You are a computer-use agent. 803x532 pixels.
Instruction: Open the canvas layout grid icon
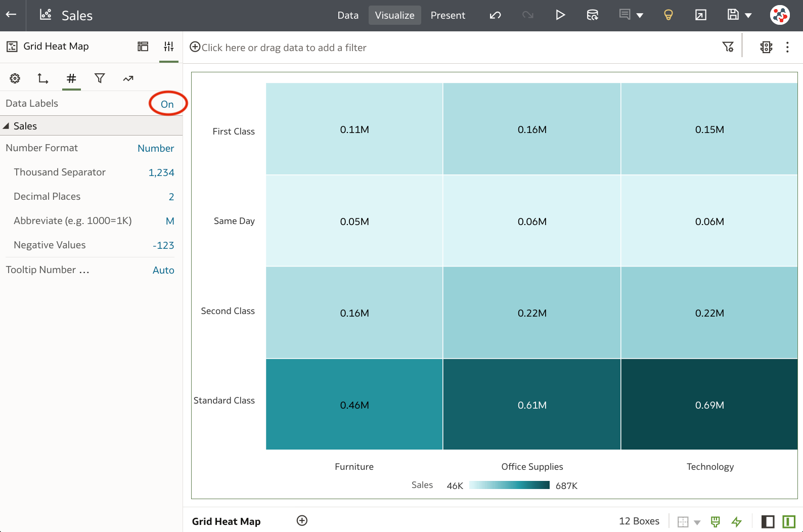click(x=683, y=521)
